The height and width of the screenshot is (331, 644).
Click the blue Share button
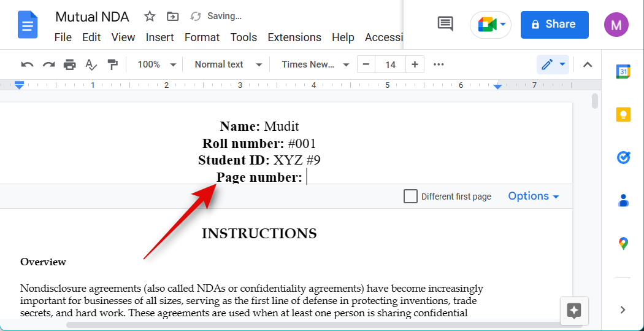554,25
